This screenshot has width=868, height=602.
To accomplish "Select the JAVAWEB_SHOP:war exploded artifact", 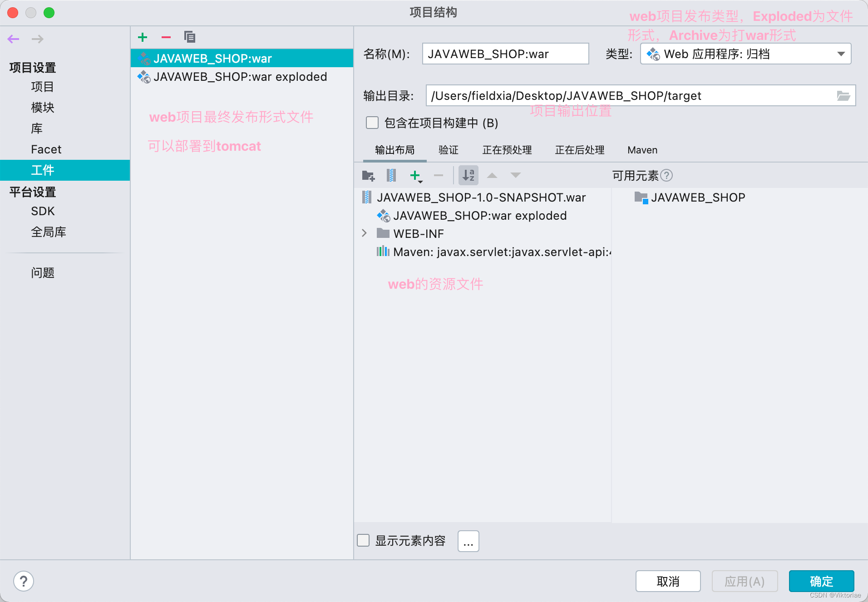I will pos(241,77).
